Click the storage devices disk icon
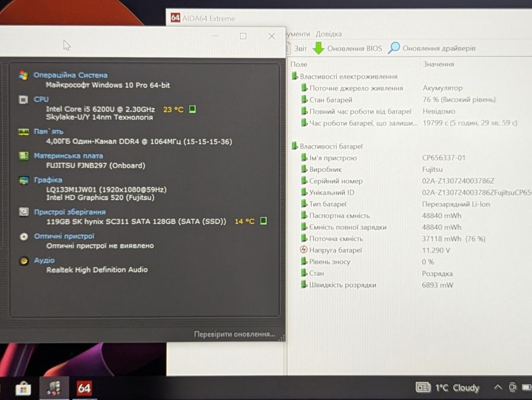 click(x=24, y=212)
